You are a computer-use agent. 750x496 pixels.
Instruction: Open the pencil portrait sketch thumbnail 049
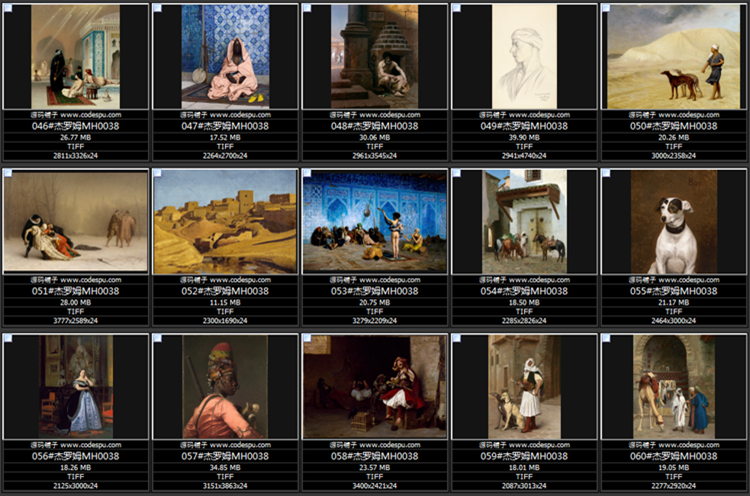coord(524,57)
